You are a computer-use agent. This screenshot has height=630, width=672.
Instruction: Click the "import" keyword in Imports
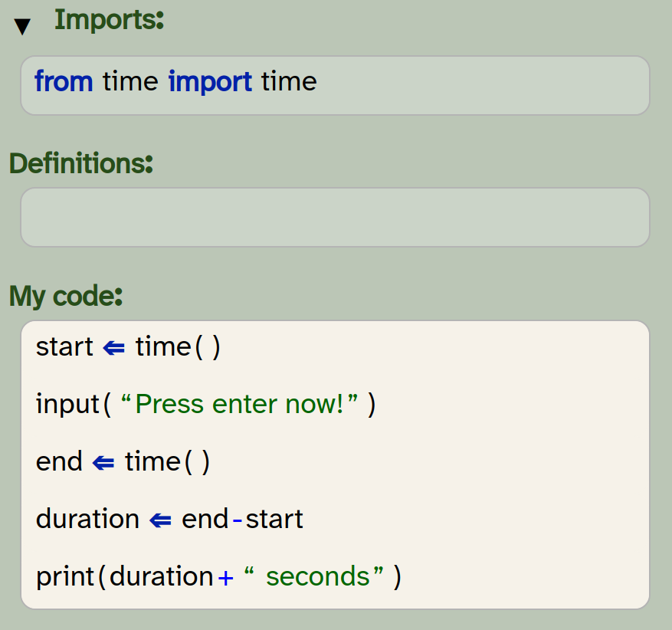(210, 81)
